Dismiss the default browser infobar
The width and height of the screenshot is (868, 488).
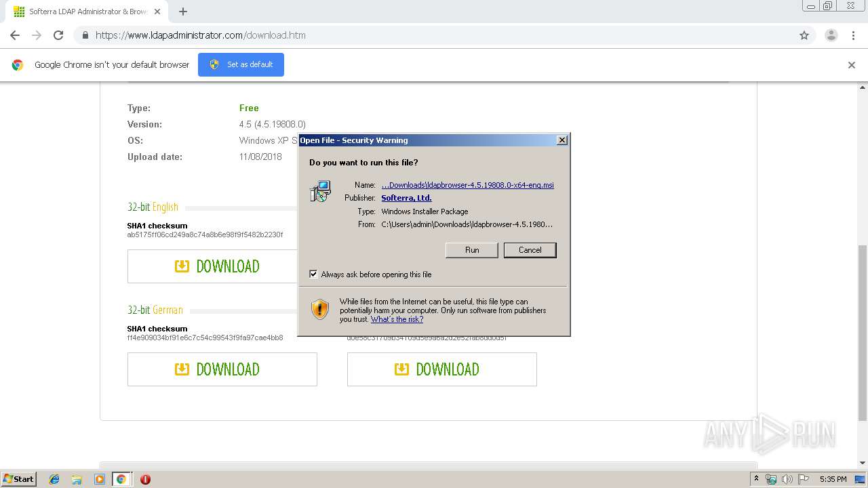coord(852,65)
